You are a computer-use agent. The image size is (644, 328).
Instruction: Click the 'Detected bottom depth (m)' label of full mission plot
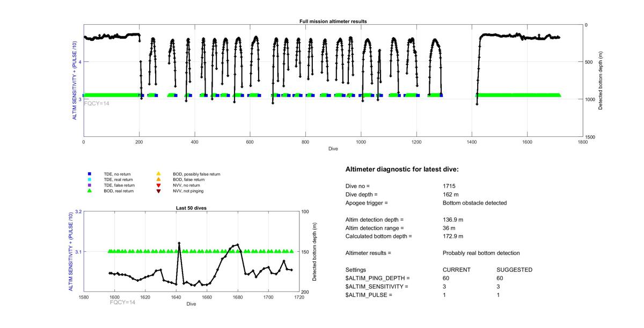point(601,81)
